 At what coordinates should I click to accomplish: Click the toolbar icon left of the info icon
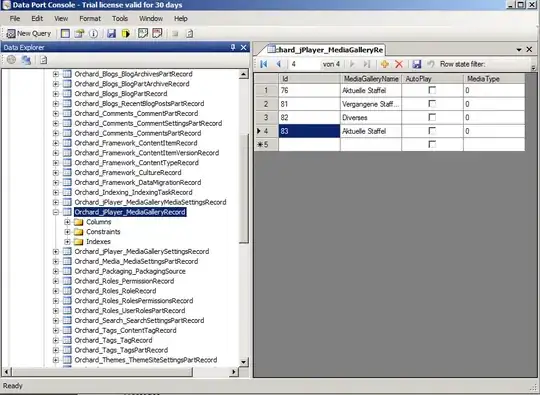[x=79, y=33]
